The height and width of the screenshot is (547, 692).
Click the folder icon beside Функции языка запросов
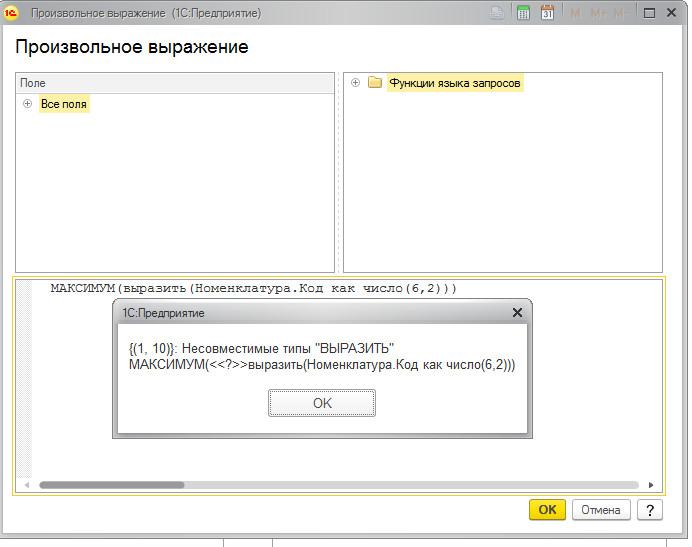click(x=375, y=83)
